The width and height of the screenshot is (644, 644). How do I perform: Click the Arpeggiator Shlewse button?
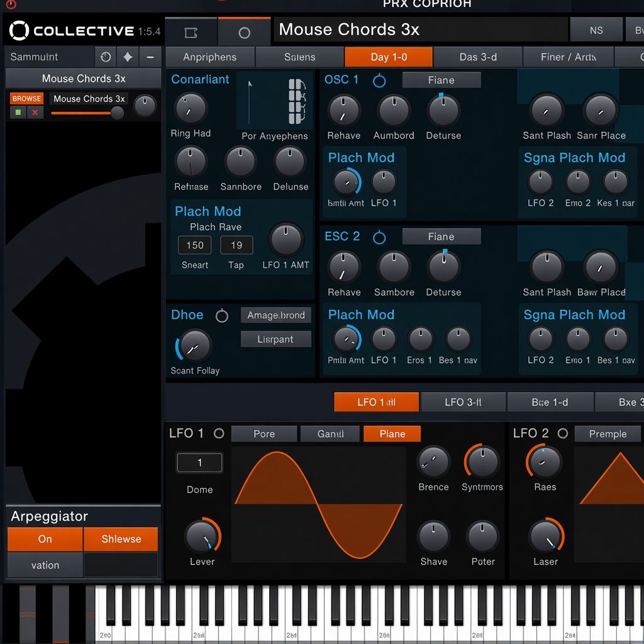tap(121, 539)
